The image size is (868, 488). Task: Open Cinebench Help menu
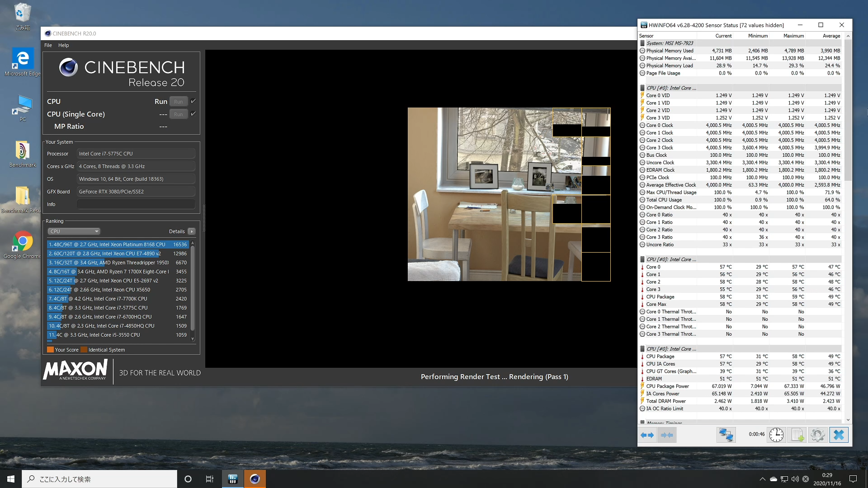pos(63,45)
